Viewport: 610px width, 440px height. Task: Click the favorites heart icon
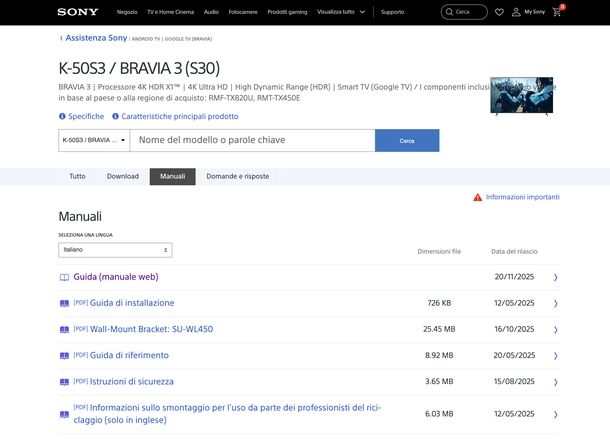click(x=499, y=12)
